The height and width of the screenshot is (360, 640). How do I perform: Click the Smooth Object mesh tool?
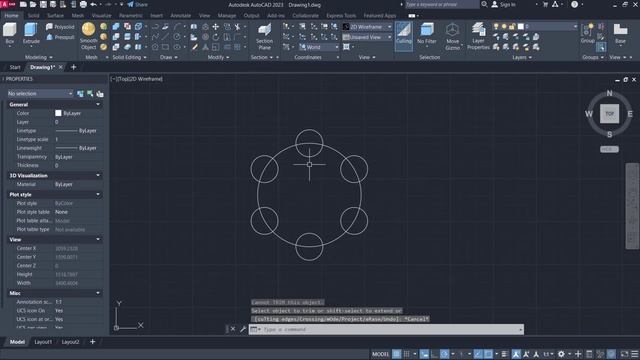[88, 36]
